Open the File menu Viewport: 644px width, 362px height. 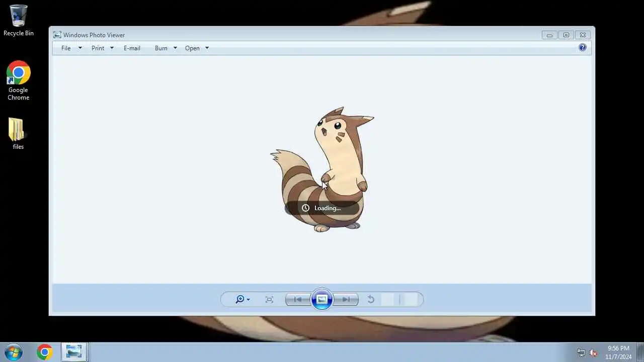tap(66, 48)
